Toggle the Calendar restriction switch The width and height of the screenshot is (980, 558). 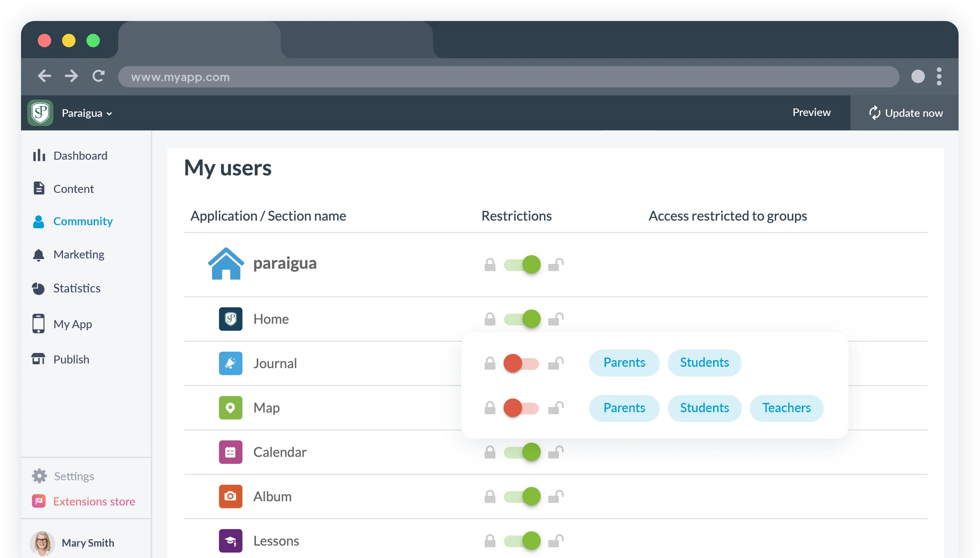pos(522,452)
